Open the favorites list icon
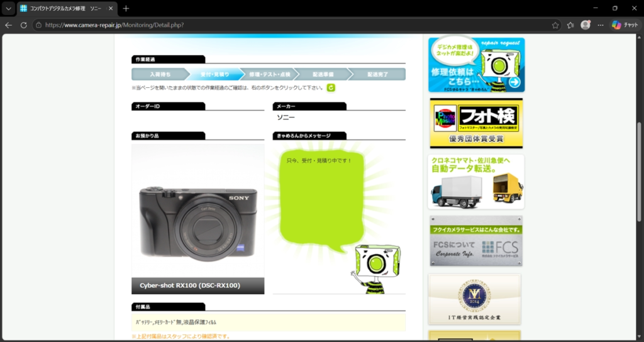644x342 pixels. pyautogui.click(x=570, y=25)
